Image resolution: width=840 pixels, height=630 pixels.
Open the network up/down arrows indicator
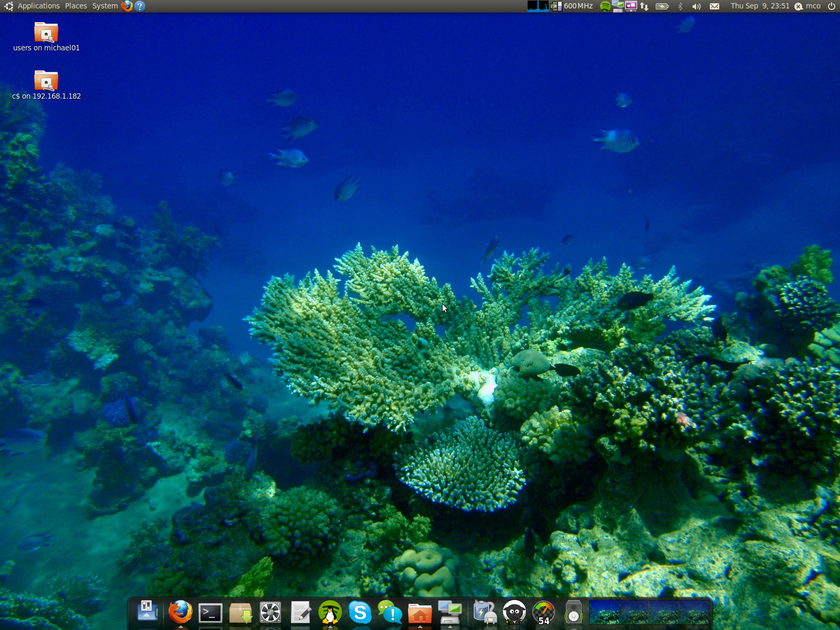tap(644, 6)
